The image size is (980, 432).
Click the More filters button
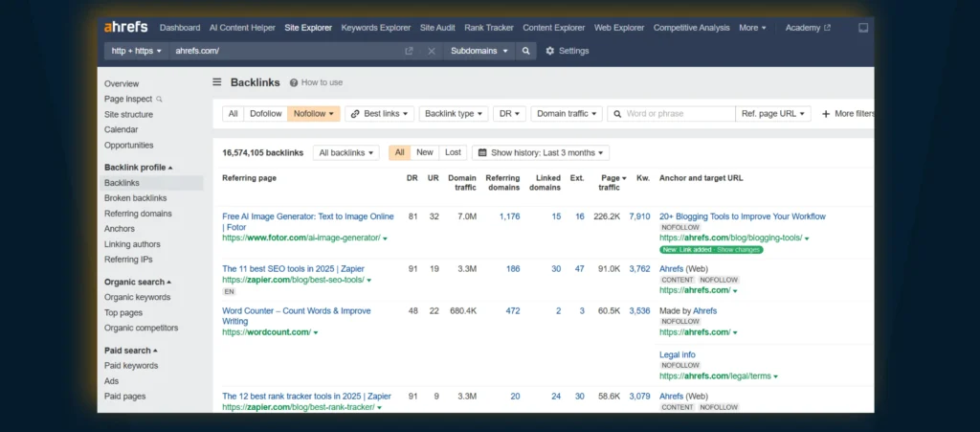click(847, 113)
